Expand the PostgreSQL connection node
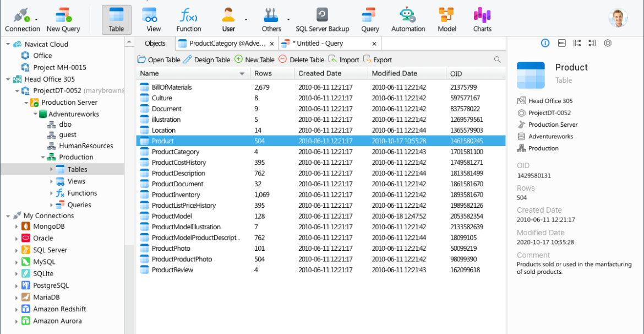This screenshot has width=644, height=334. point(17,285)
